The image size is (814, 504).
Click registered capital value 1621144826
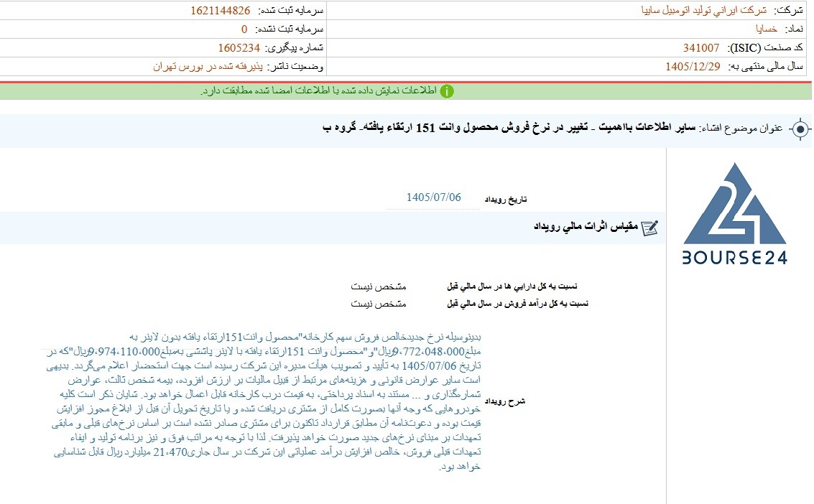tap(220, 10)
